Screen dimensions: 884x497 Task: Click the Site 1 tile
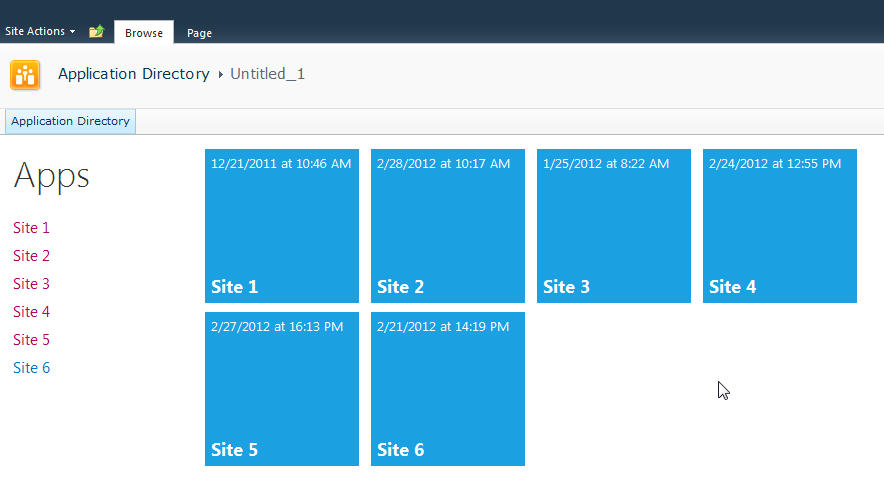pyautogui.click(x=282, y=226)
